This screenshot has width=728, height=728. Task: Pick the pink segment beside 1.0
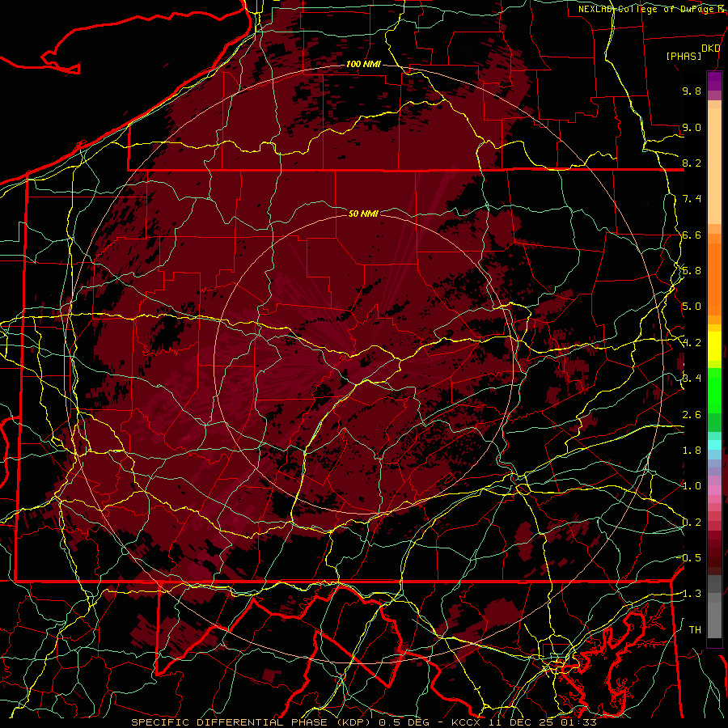pyautogui.click(x=714, y=490)
